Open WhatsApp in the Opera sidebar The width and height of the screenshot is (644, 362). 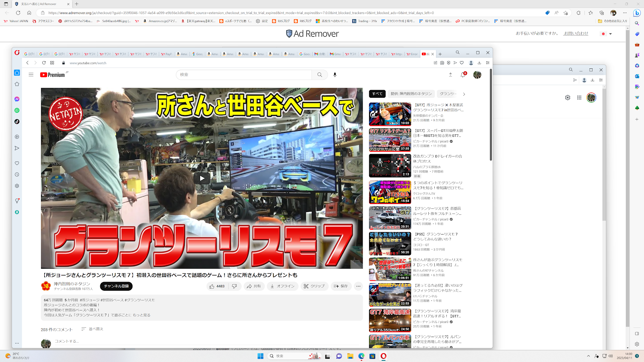pos(17,110)
